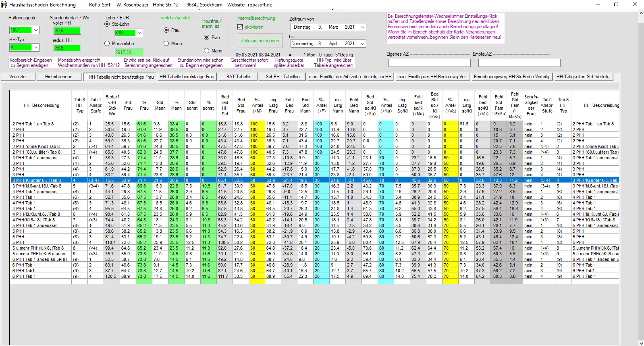
Task: Click the app icon in the title bar
Action: [x=4, y=4]
